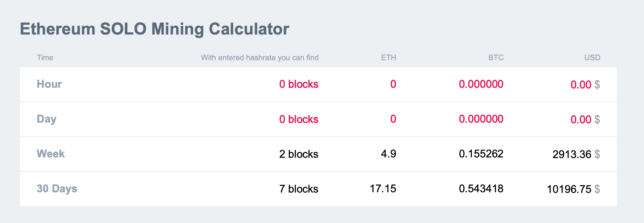Click the 0.155262 BTC weekly value
This screenshot has width=644, height=223.
click(481, 154)
